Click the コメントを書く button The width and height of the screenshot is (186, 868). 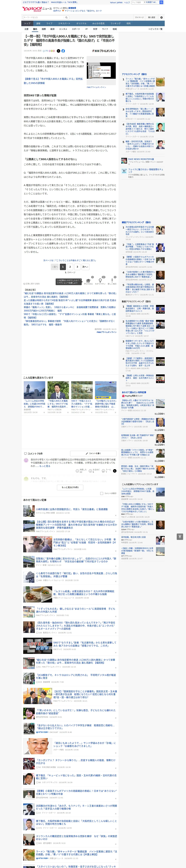[93, 454]
